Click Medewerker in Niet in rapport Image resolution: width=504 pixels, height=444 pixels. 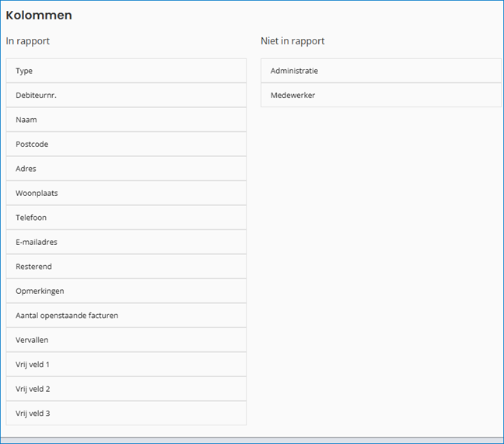point(380,96)
